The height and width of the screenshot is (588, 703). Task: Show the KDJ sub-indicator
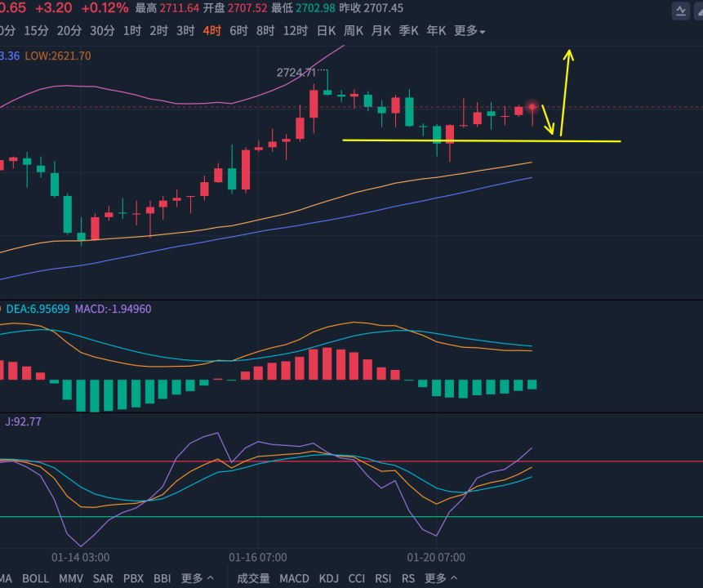[x=328, y=578]
